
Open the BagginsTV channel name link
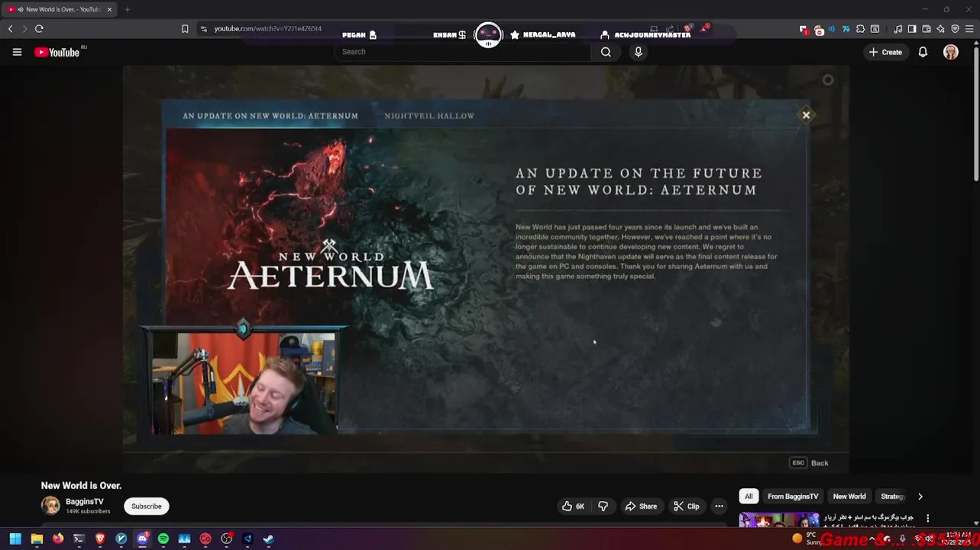(x=84, y=502)
